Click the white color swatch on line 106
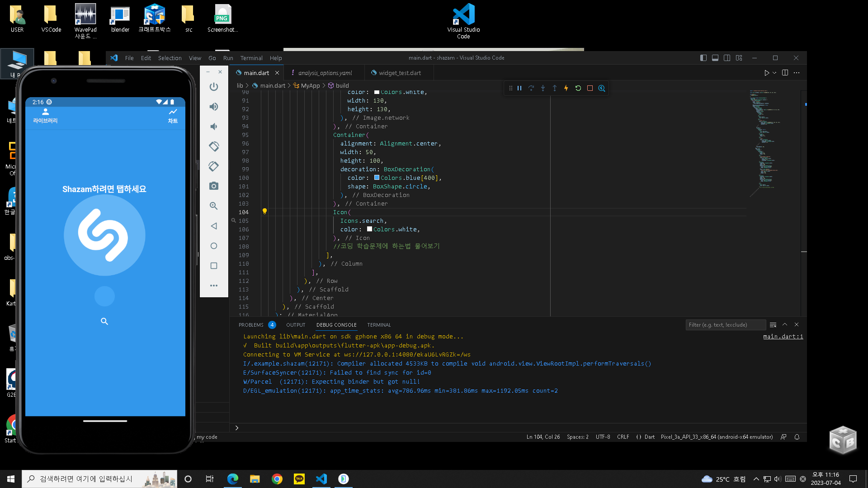This screenshot has width=868, height=488. point(369,229)
